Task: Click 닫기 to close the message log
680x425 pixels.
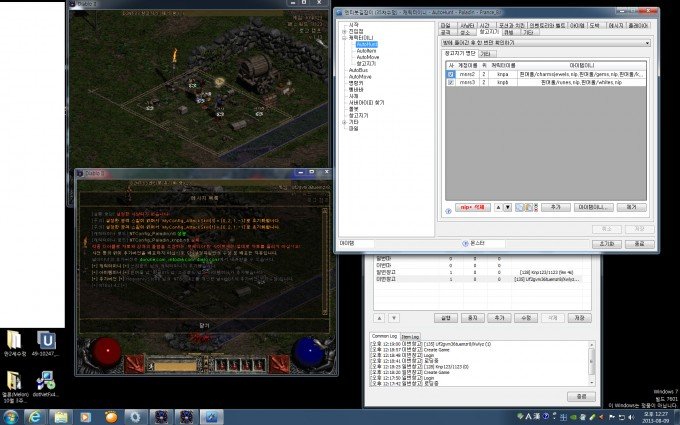Action: tap(204, 325)
